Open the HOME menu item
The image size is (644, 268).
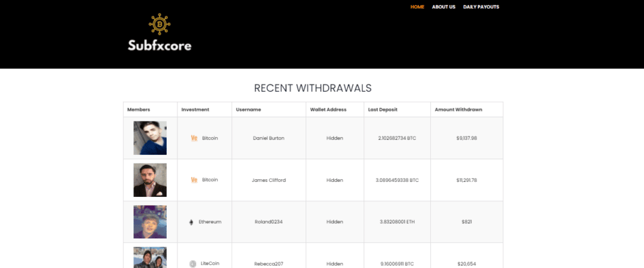point(417,7)
